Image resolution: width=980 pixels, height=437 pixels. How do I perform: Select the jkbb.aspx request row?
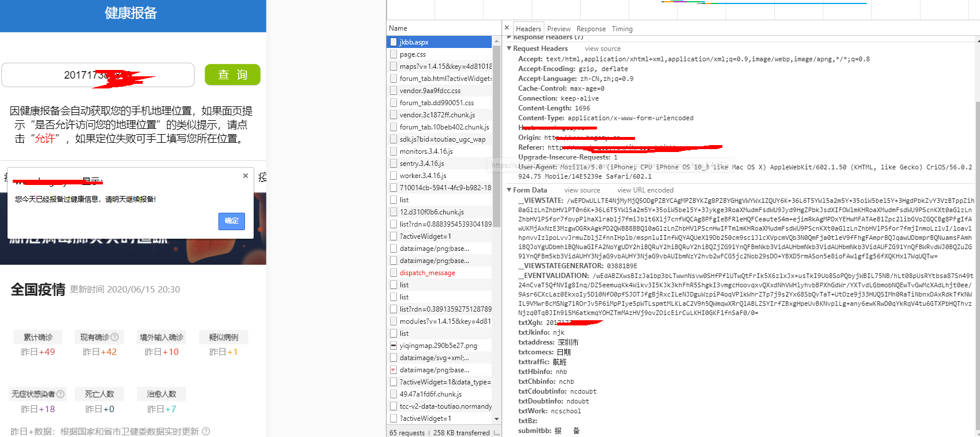(x=439, y=42)
